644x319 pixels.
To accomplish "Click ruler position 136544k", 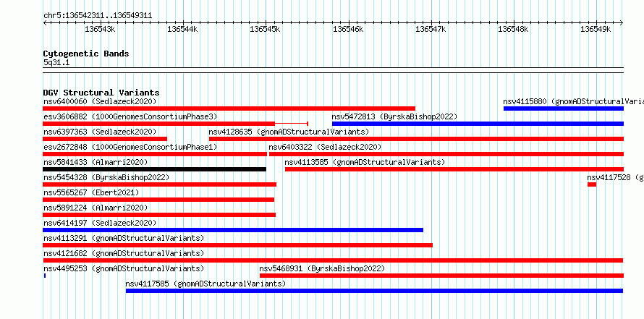I will tap(183, 29).
